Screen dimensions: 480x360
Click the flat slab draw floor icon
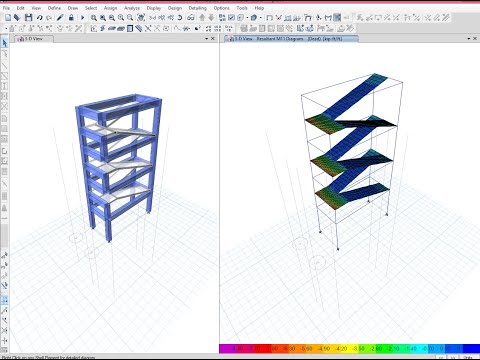pos(112,29)
